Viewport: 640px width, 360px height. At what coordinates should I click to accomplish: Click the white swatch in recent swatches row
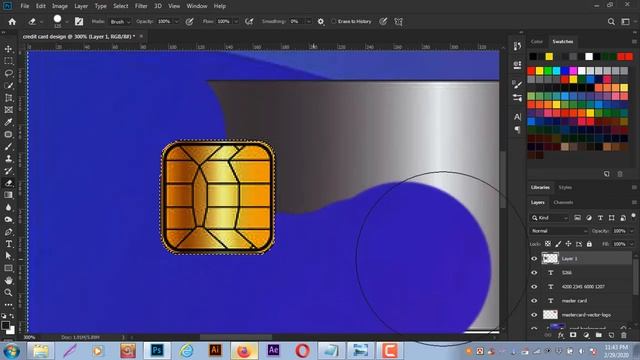tap(589, 56)
